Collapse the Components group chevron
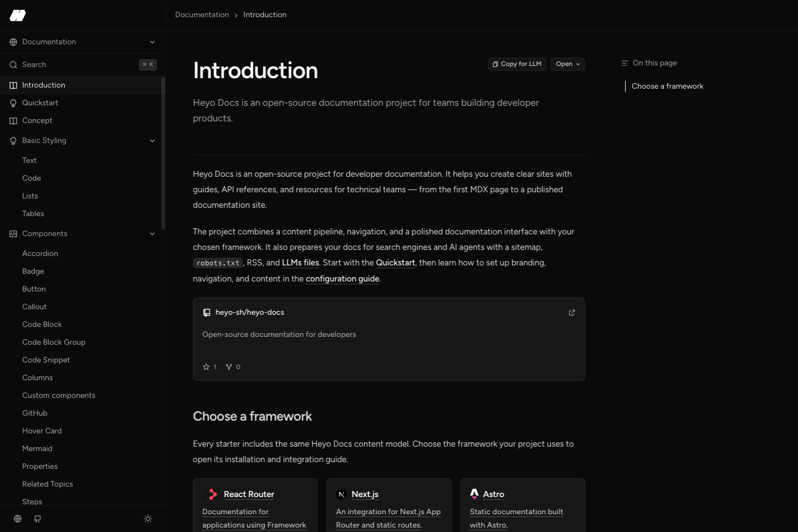Viewport: 798px width, 532px height. pos(152,234)
